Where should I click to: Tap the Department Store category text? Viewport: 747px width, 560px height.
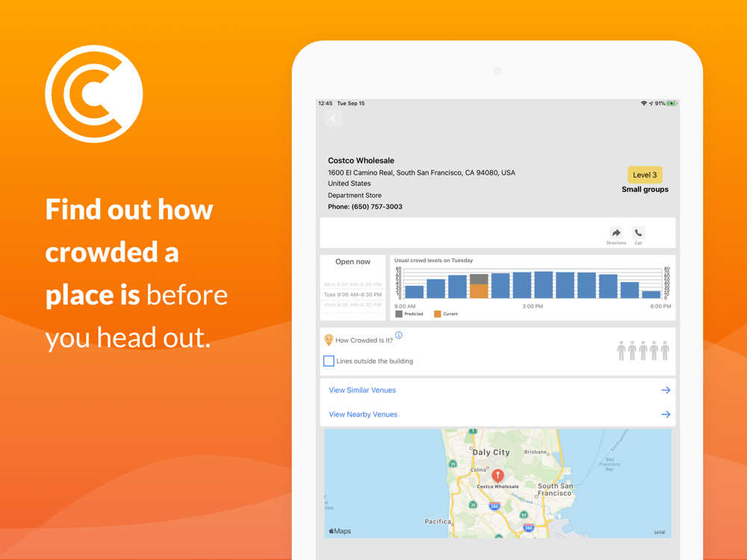354,195
